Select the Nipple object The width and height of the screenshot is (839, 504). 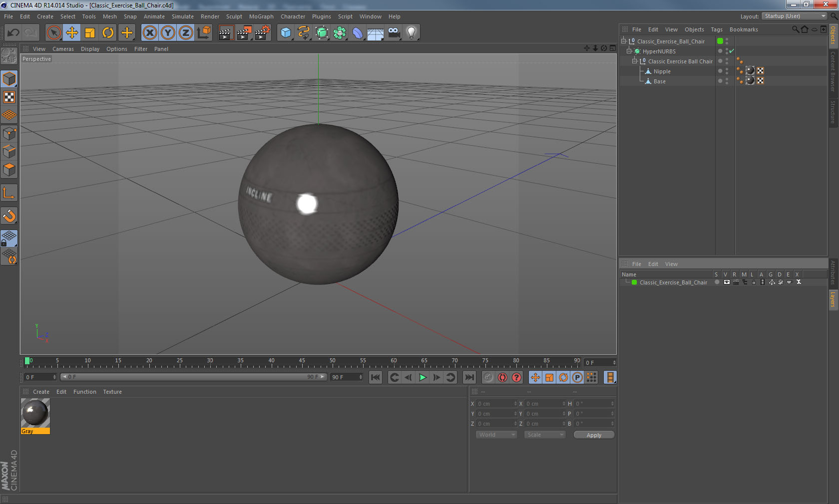(662, 71)
